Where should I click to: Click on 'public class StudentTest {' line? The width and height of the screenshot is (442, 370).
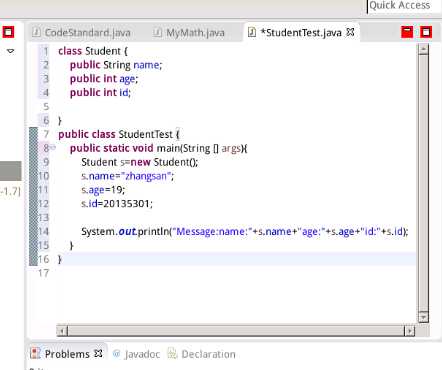tap(119, 134)
